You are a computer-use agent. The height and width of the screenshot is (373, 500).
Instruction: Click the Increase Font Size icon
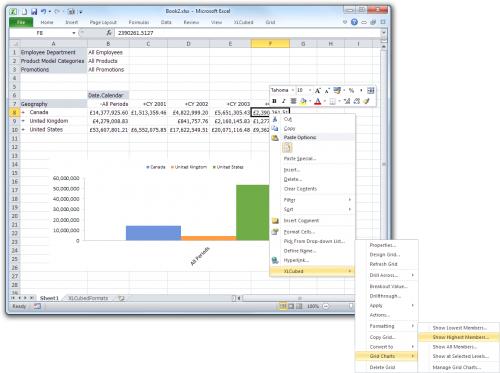coord(318,90)
